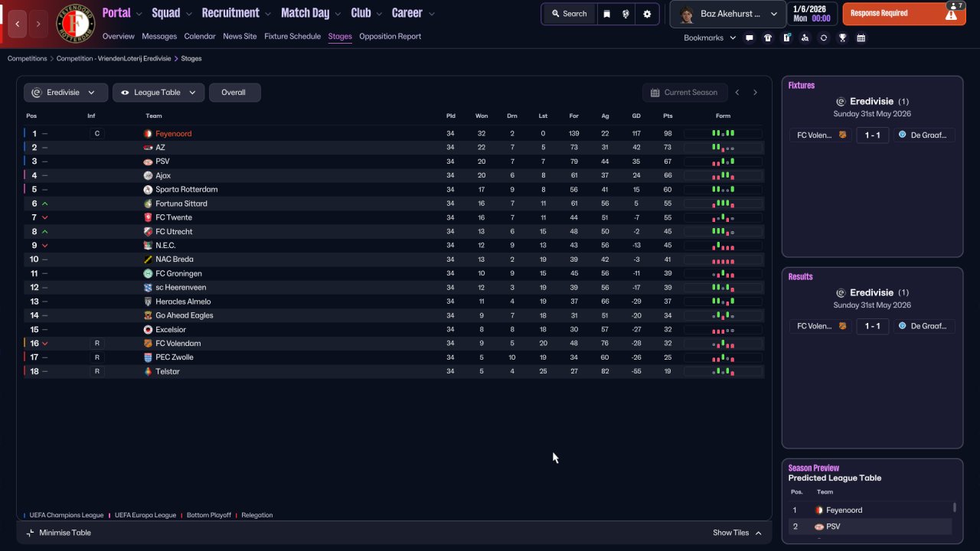Switch to the Messages tab

[x=159, y=36]
